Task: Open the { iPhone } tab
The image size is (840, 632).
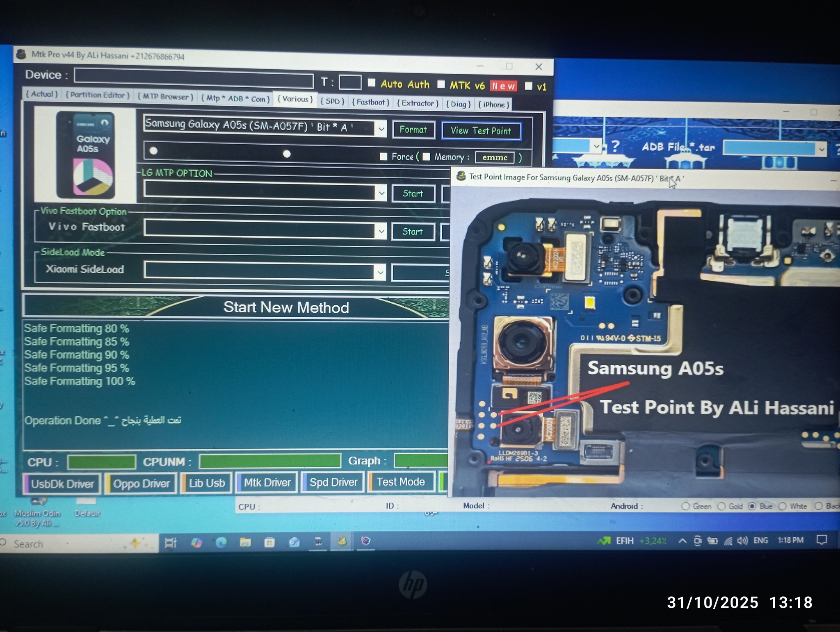Action: click(x=494, y=105)
